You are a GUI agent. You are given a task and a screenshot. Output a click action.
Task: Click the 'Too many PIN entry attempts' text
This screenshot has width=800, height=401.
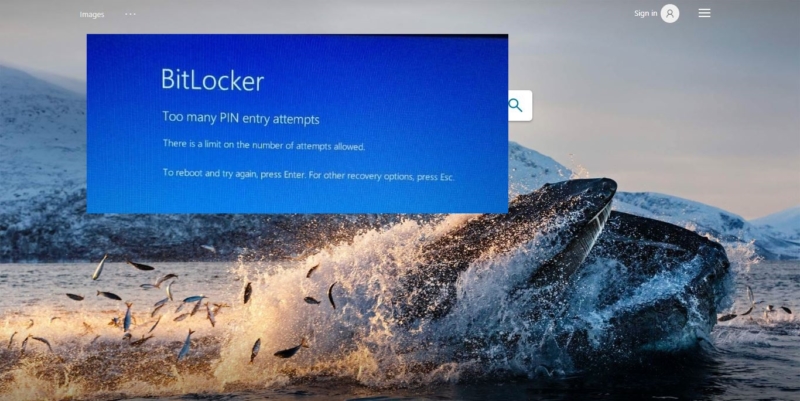[x=241, y=118]
